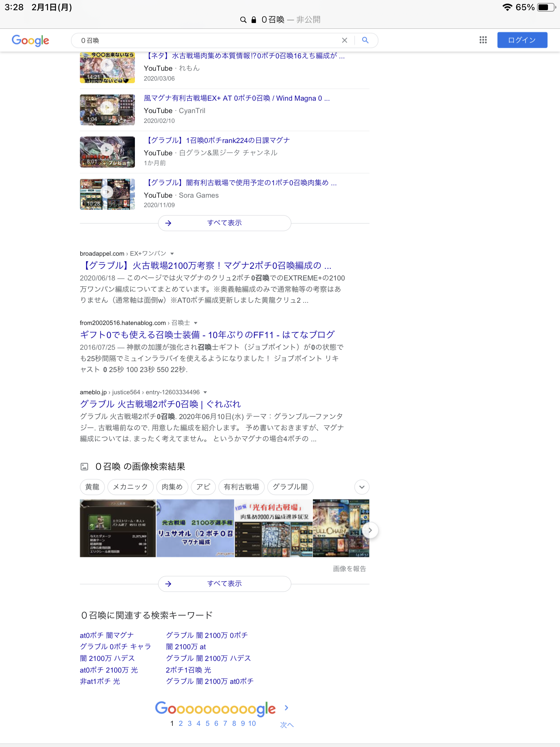Tap the magnifier icon in the address bar

pos(243,20)
